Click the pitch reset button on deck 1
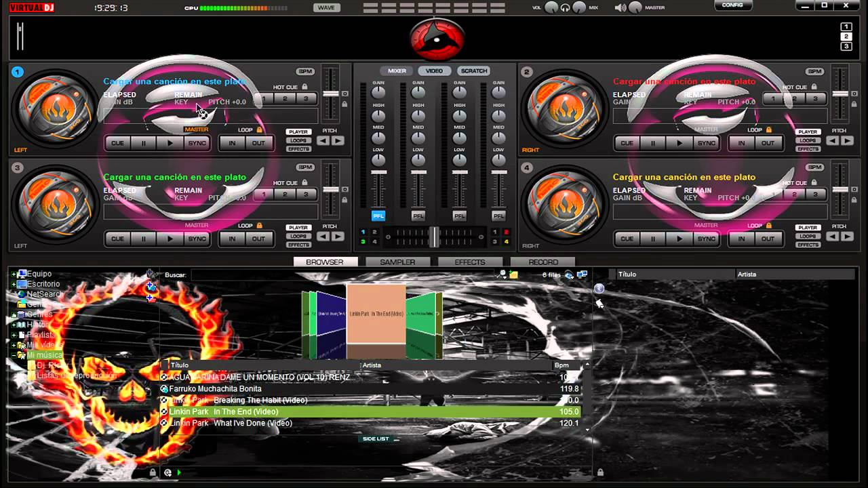 (344, 94)
